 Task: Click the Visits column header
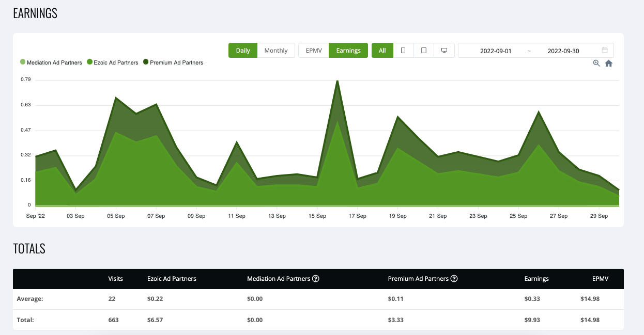click(115, 279)
